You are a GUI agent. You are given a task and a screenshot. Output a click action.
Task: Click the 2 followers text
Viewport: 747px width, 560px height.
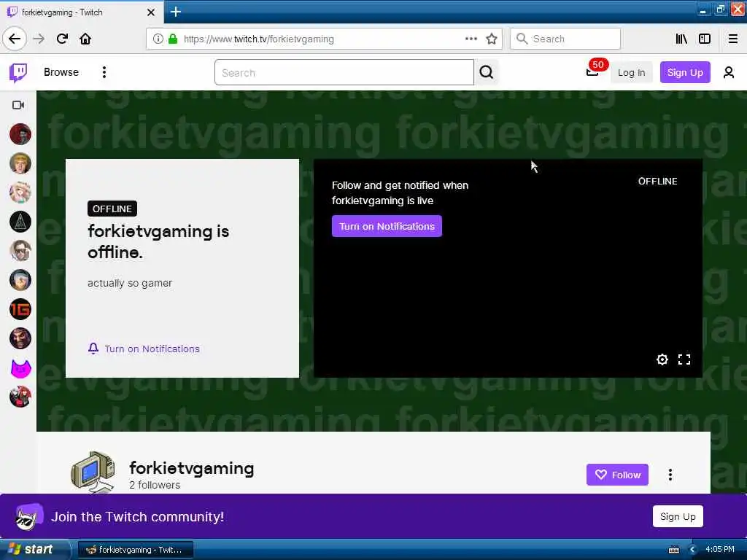pos(155,485)
